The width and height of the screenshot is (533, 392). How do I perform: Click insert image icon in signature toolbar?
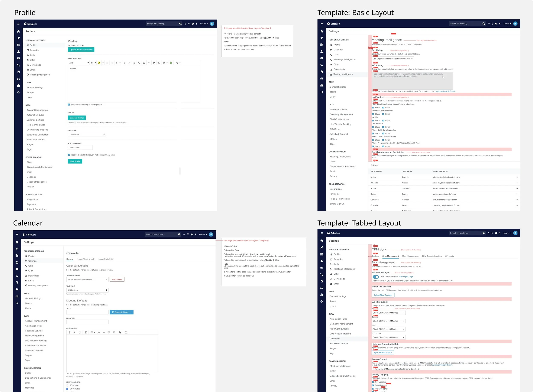pos(144,63)
